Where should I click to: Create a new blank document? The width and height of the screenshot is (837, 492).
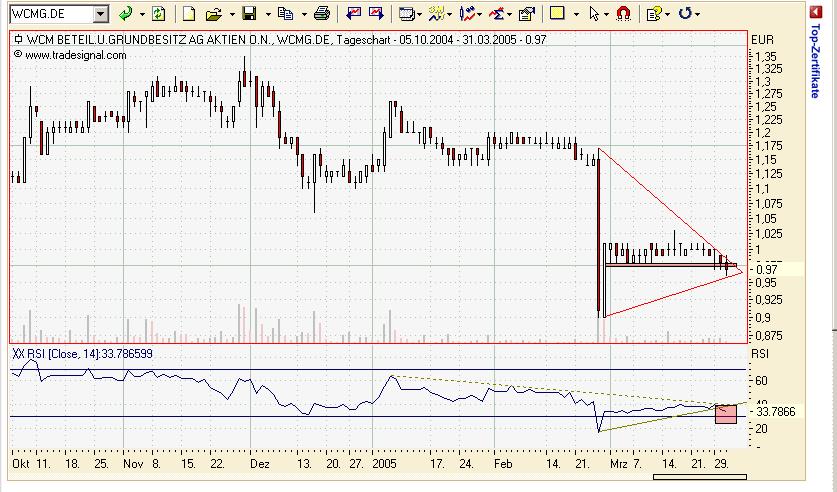pos(188,13)
